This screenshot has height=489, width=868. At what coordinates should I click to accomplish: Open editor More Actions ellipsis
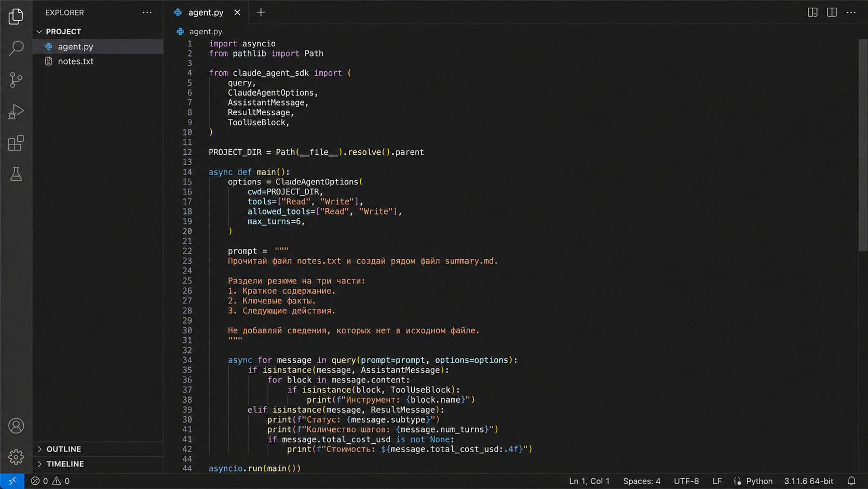click(851, 12)
